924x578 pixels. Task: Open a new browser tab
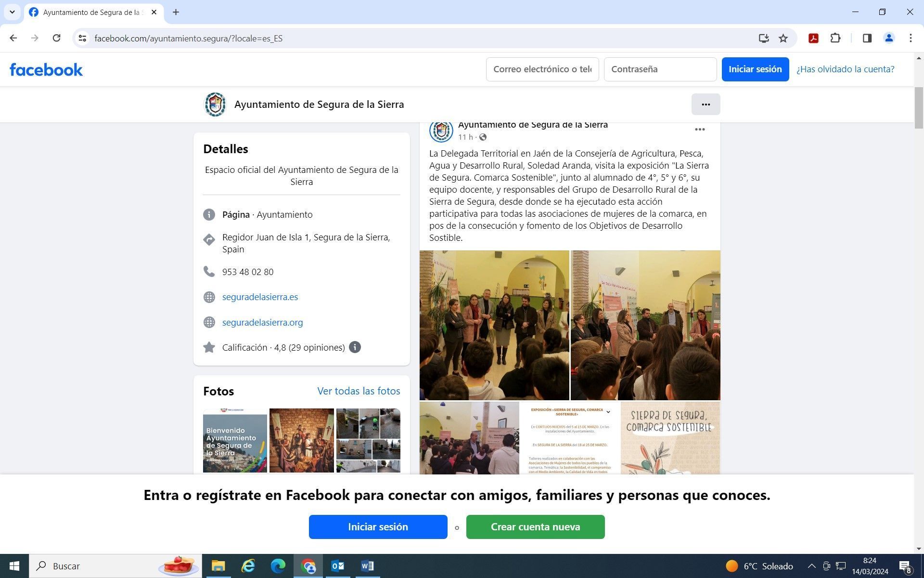tap(176, 12)
